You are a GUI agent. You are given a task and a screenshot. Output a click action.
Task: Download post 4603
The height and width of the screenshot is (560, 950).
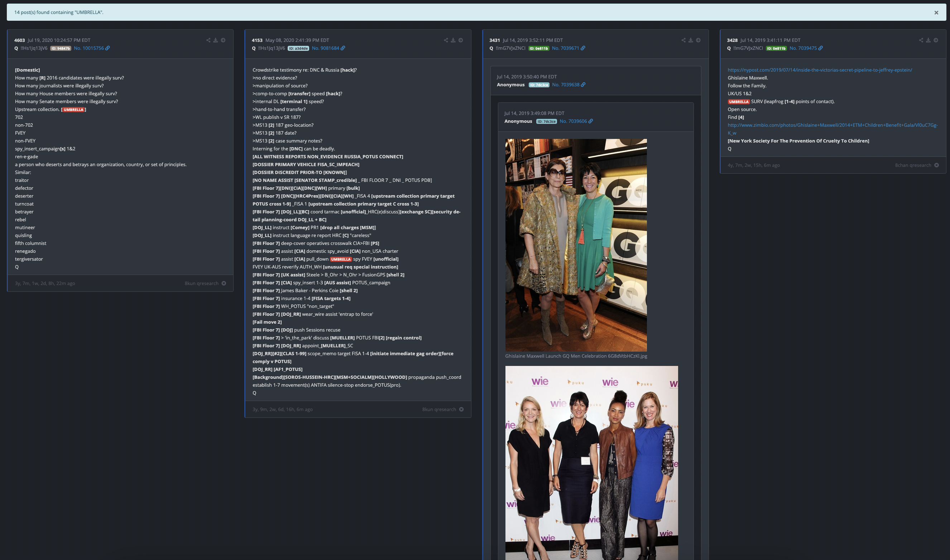(216, 40)
